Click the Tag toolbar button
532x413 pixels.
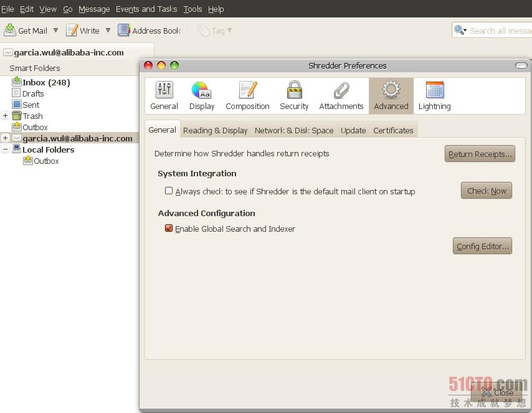211,31
